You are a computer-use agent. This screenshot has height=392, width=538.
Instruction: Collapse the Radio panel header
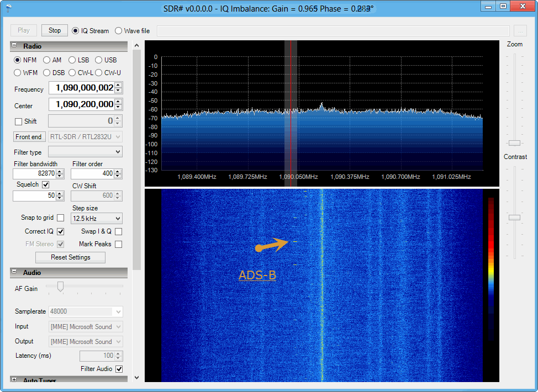click(x=13, y=46)
